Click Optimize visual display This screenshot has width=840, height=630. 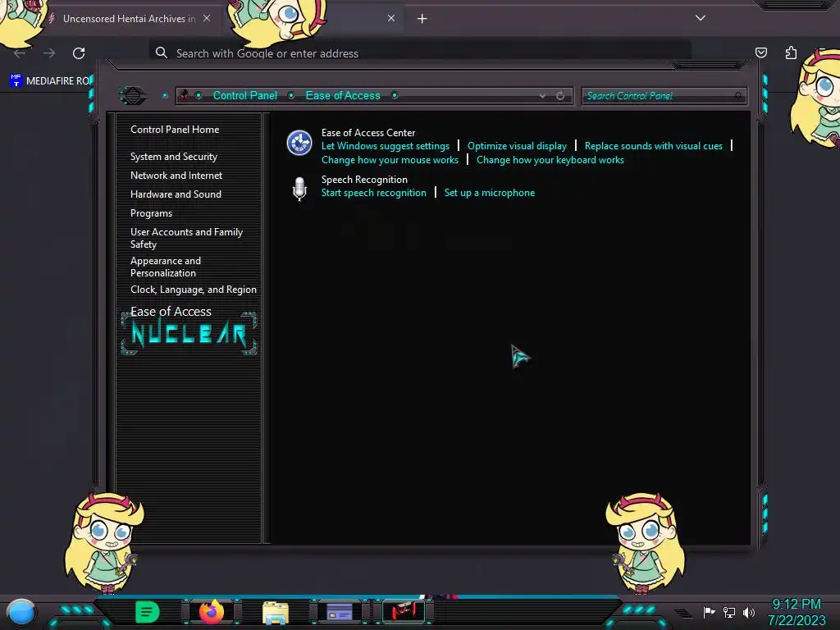click(x=517, y=146)
